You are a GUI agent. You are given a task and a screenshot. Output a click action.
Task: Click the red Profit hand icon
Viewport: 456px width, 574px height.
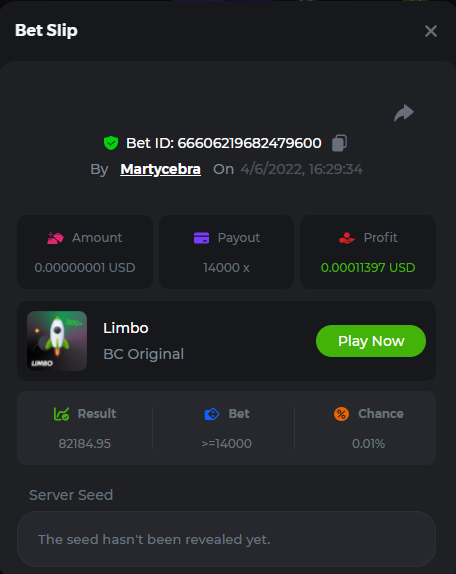[x=347, y=238]
